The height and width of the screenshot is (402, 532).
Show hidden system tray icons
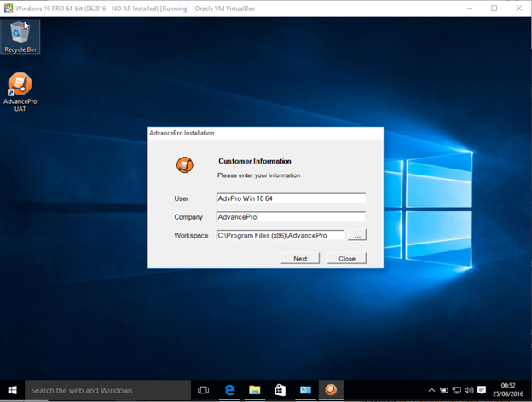coord(431,390)
